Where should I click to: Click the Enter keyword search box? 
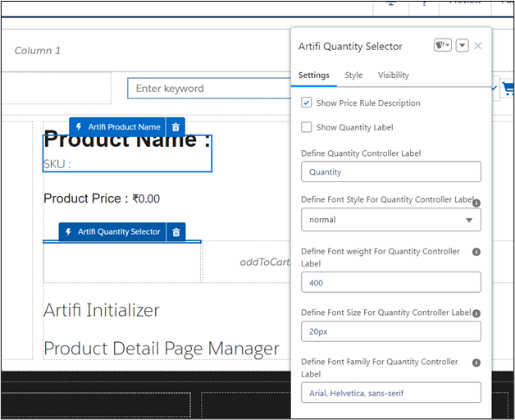point(209,89)
